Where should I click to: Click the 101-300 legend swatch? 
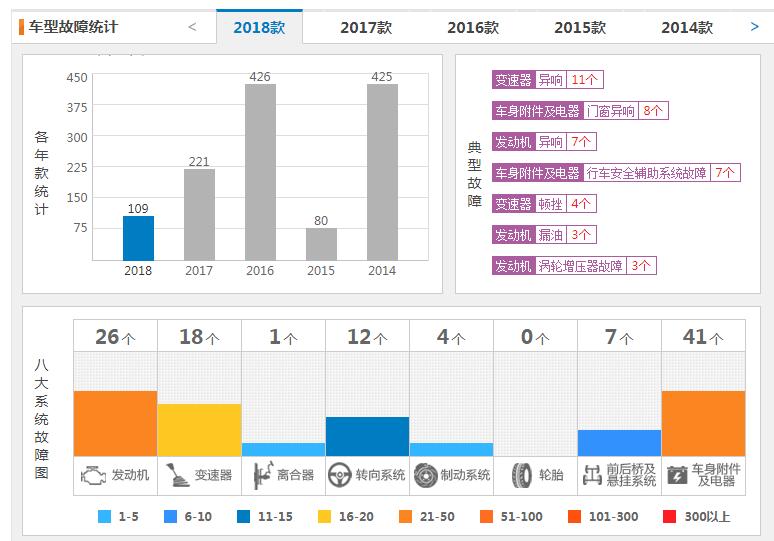coord(575,516)
